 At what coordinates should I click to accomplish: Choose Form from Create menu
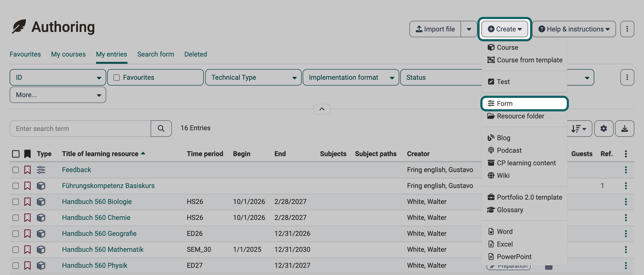[x=524, y=103]
